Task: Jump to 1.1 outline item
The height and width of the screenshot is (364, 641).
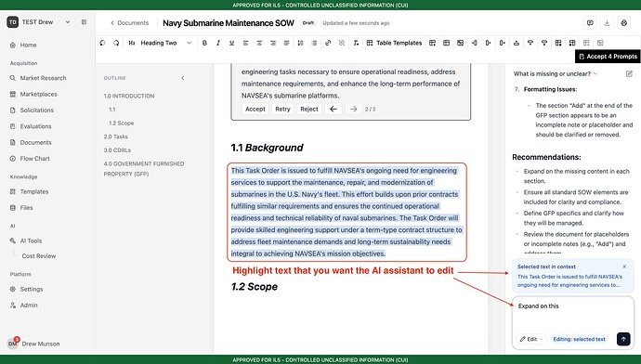Action: point(112,110)
